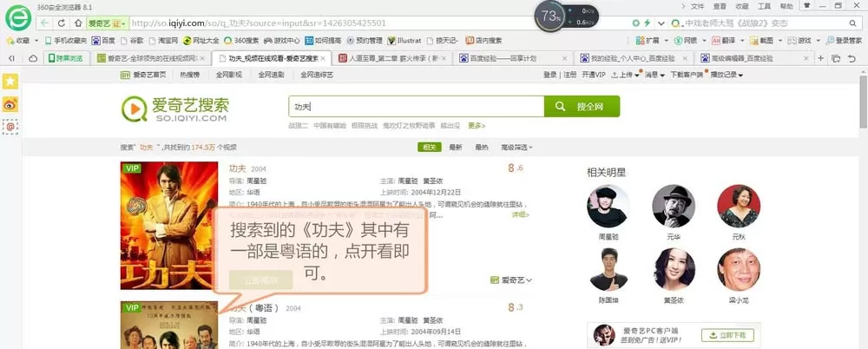Click the green 搜全网 search button

pyautogui.click(x=582, y=107)
